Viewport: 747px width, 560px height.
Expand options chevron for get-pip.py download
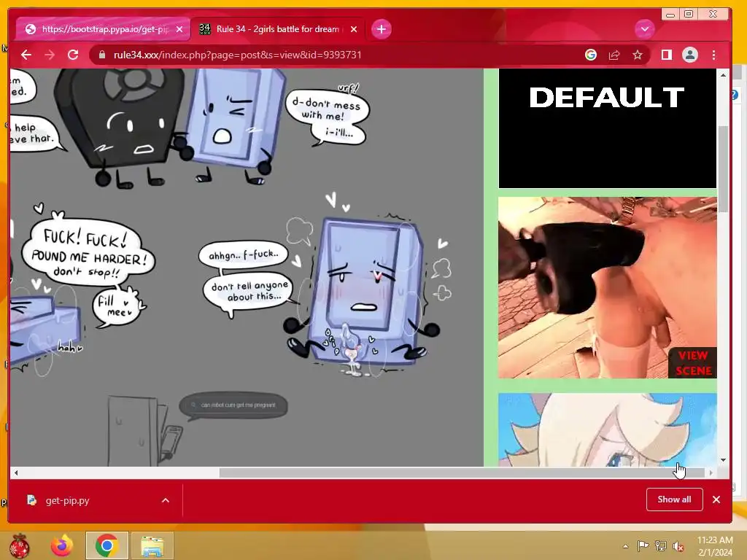(166, 500)
